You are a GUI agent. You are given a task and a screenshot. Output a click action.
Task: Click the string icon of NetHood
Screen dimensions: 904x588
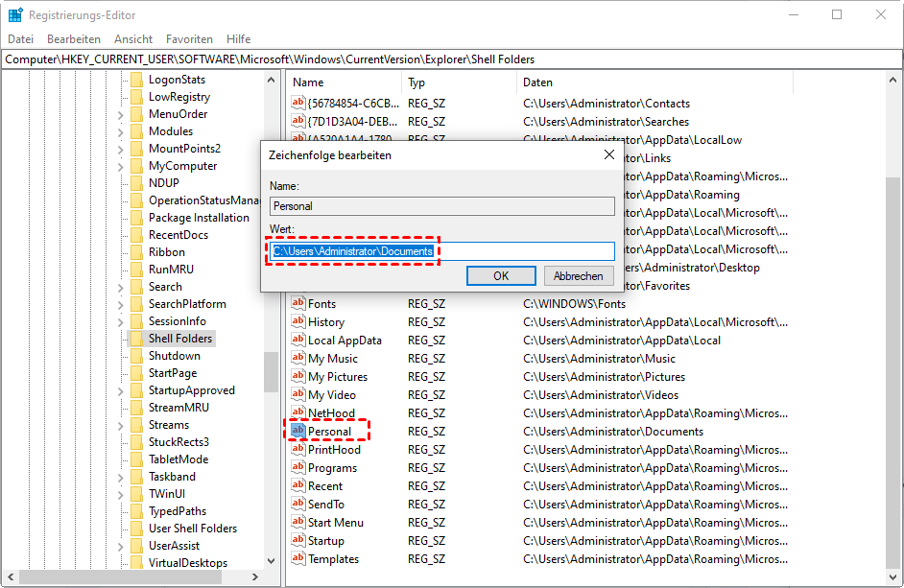(x=298, y=412)
